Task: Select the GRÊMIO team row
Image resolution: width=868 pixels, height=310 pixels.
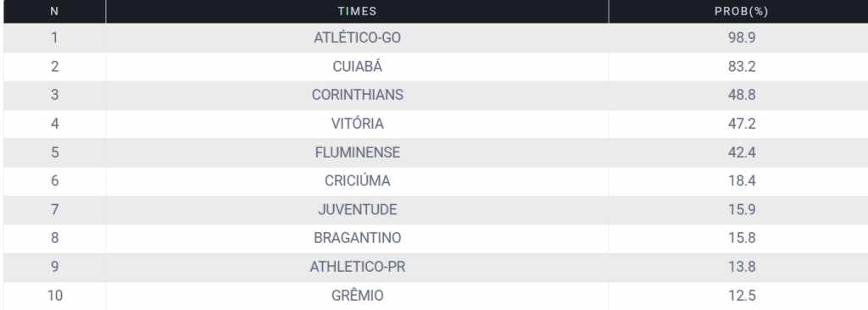Action: click(x=436, y=296)
